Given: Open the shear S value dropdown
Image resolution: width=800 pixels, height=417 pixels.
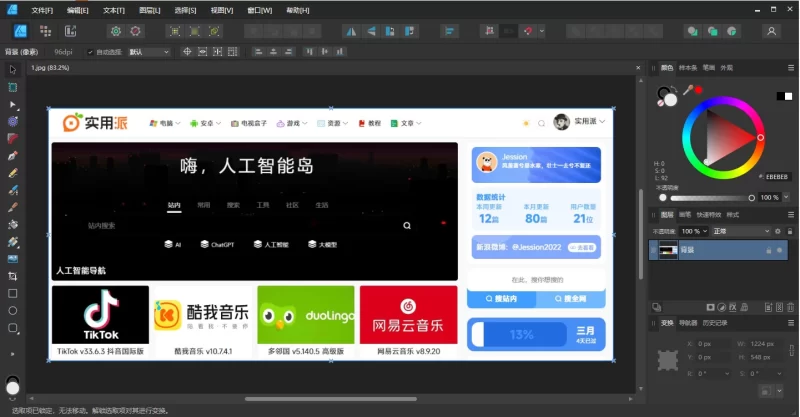Looking at the screenshot, I should pyautogui.click(x=779, y=374).
